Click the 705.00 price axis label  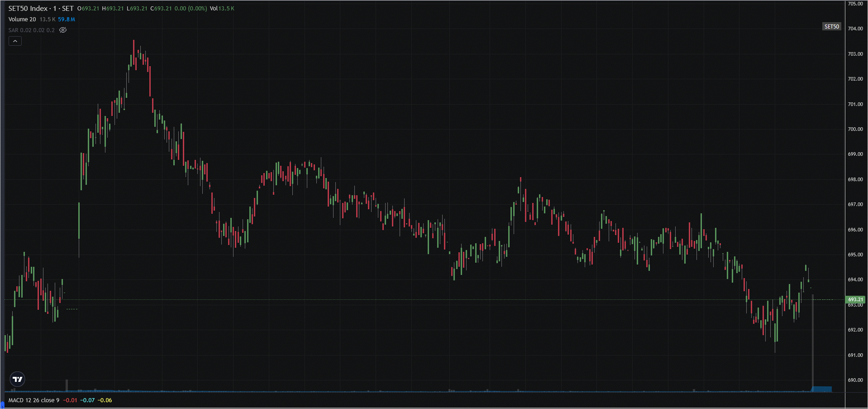(x=855, y=4)
